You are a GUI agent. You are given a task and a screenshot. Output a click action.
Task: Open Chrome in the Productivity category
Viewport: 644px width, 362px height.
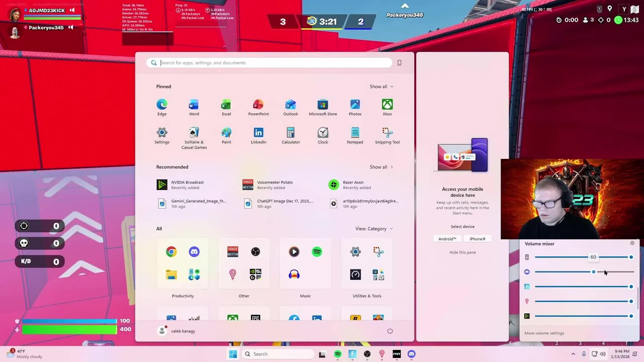point(171,252)
